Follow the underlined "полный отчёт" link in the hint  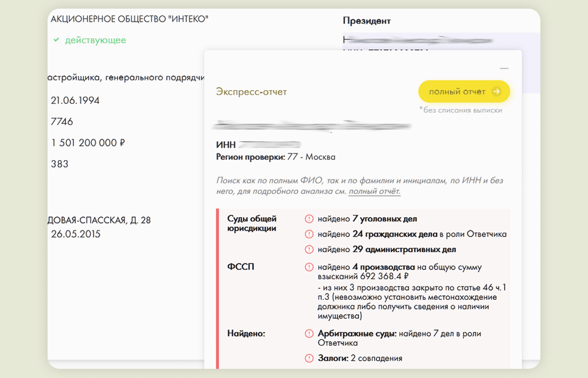374,191
